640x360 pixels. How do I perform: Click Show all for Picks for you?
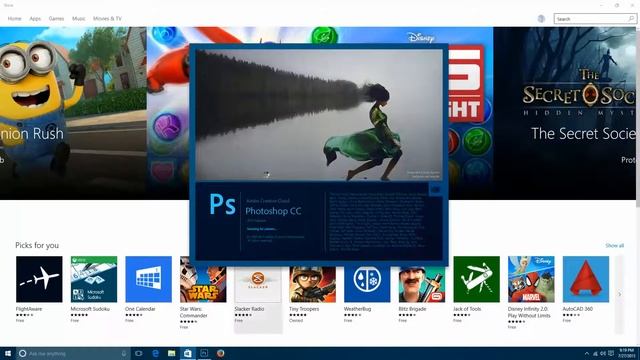pyautogui.click(x=615, y=245)
